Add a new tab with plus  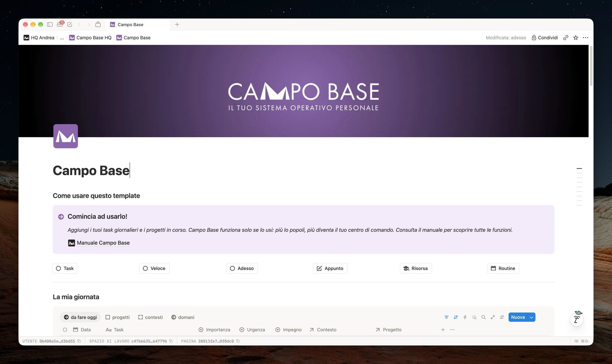(x=177, y=25)
